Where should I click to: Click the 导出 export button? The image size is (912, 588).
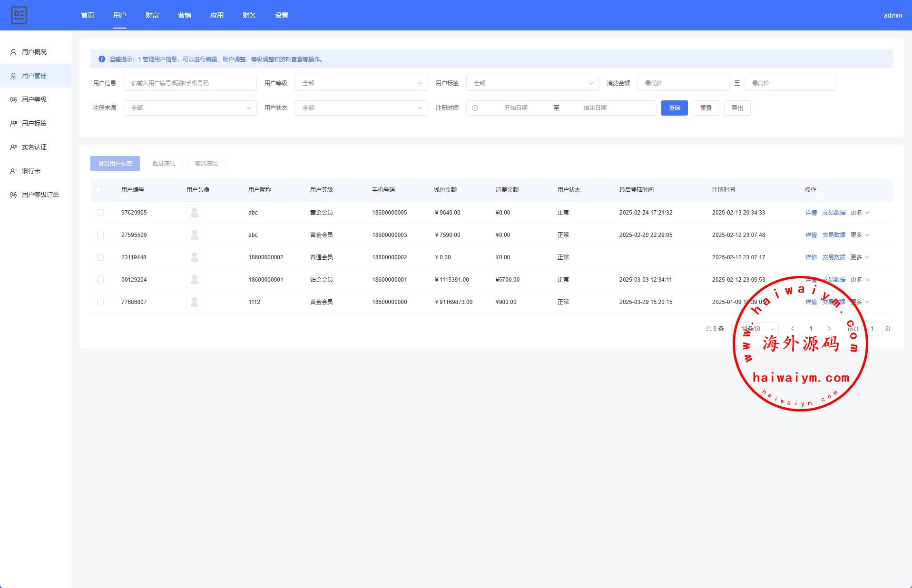coord(737,108)
